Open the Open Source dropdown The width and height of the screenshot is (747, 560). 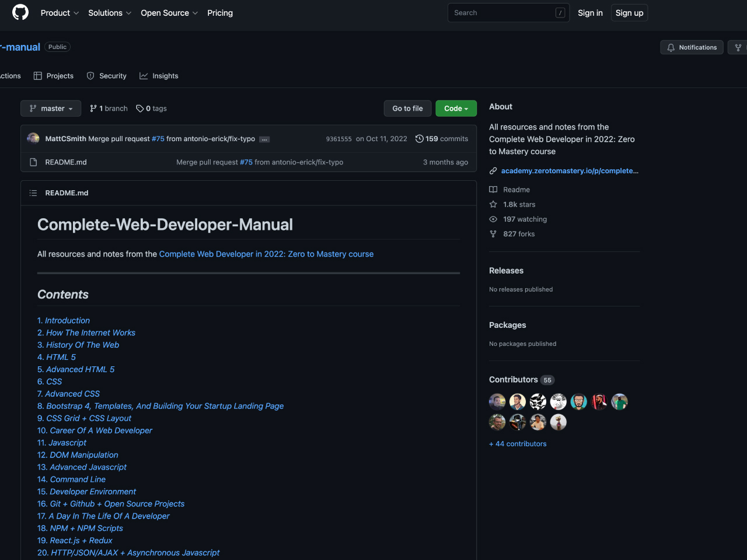[x=169, y=13]
